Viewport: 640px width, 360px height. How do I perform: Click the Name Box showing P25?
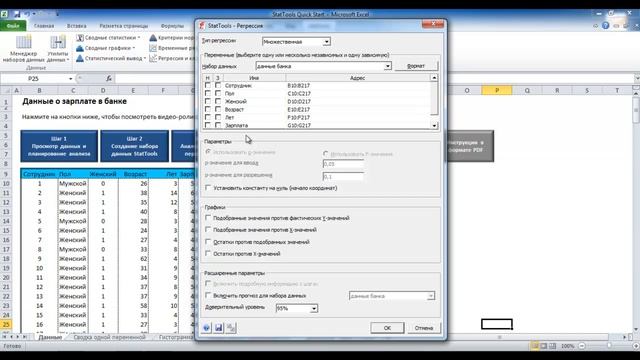click(x=34, y=78)
